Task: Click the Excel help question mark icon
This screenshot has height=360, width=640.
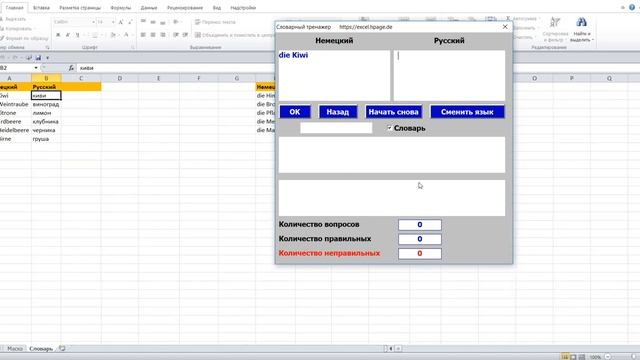Action: (632, 7)
